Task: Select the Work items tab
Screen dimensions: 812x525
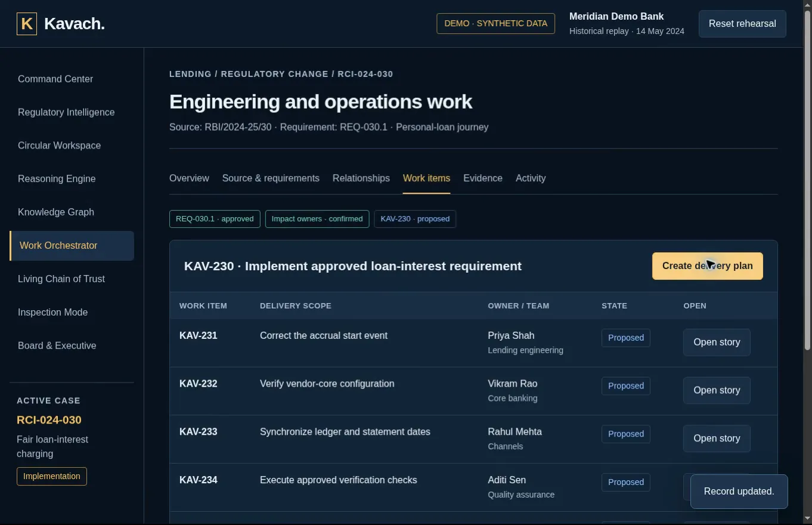Action: (x=426, y=178)
